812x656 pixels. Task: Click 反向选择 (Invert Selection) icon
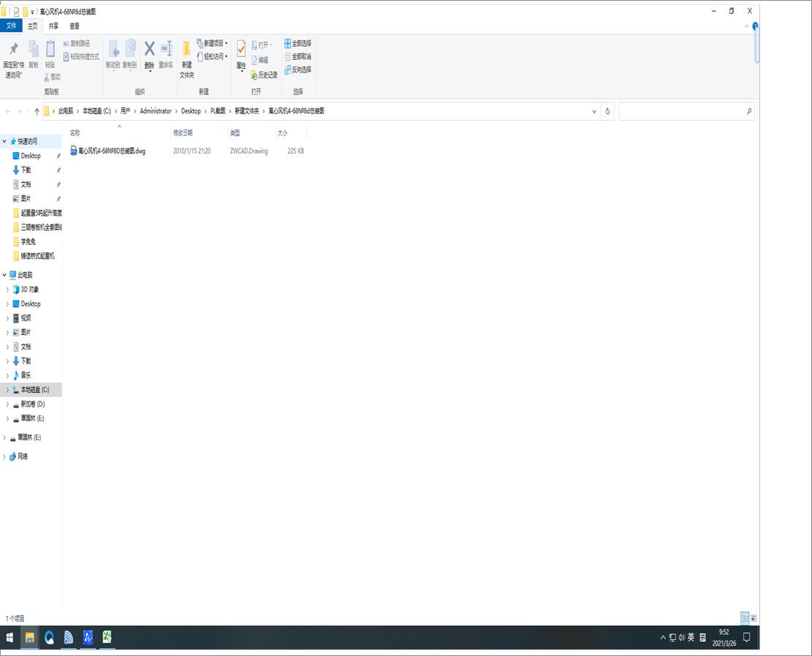tap(299, 69)
